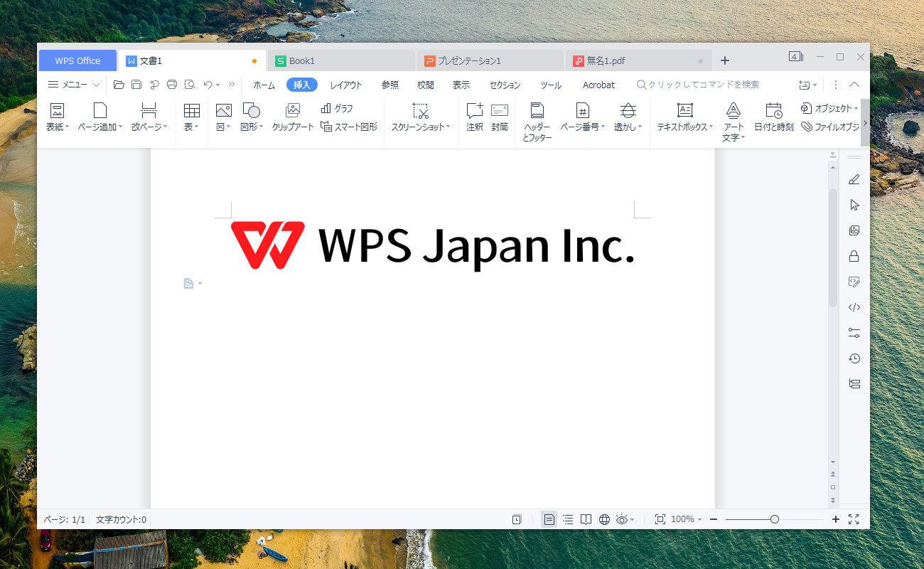Collapse the ribbon with the up chevron

(x=854, y=85)
